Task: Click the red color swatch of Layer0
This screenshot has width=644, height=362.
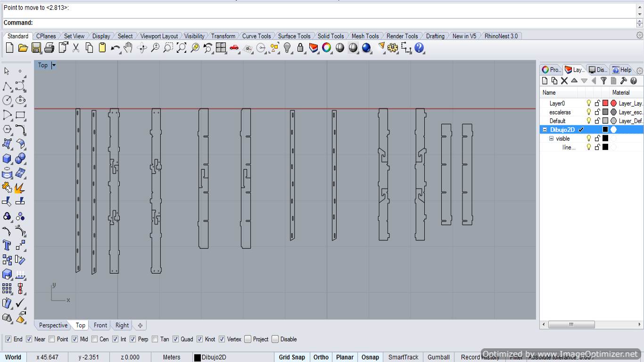Action: point(605,103)
